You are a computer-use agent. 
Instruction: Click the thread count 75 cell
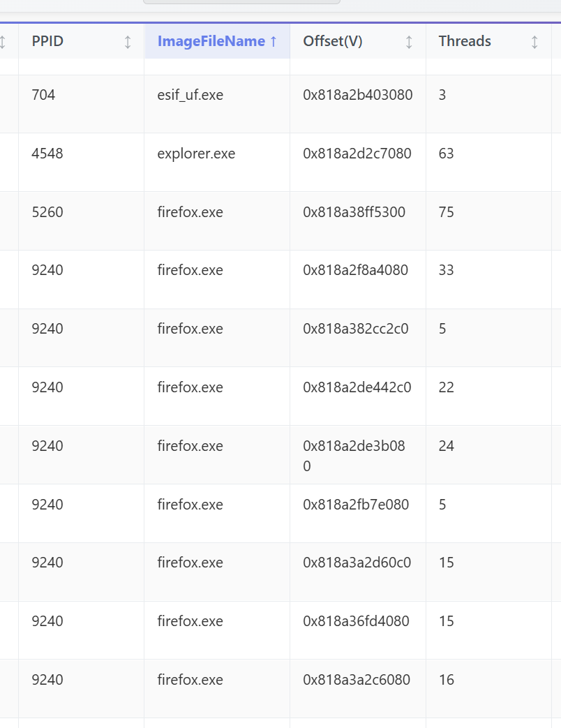488,221
